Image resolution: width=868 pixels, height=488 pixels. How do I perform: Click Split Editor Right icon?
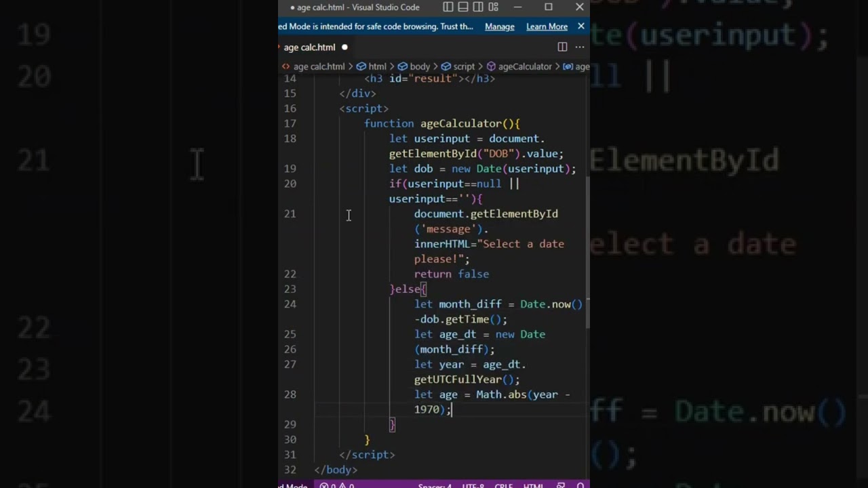(562, 47)
